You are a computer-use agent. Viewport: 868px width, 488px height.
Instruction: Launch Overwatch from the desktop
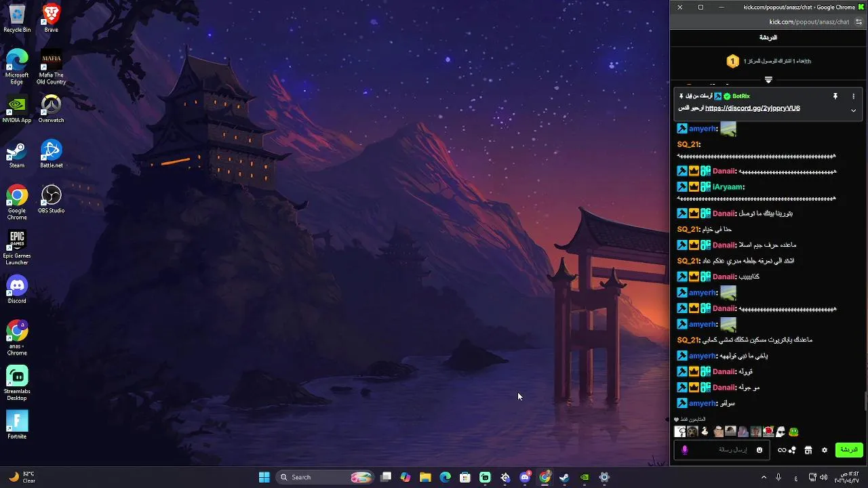pyautogui.click(x=51, y=109)
